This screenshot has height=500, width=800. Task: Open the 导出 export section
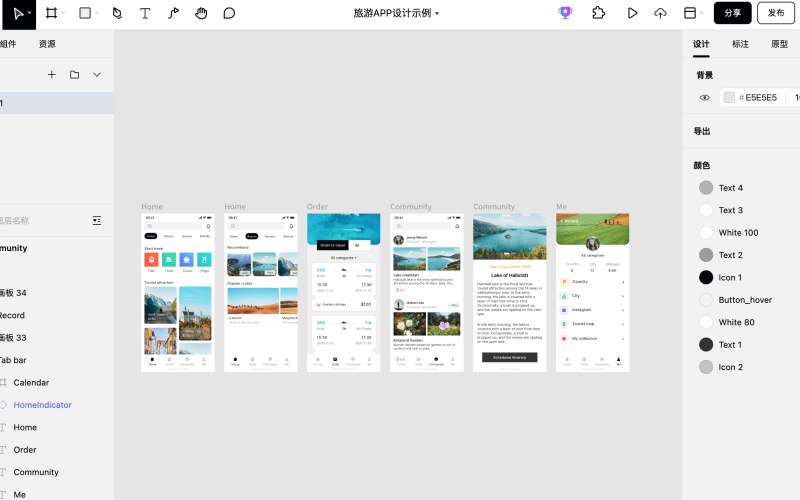click(x=702, y=131)
